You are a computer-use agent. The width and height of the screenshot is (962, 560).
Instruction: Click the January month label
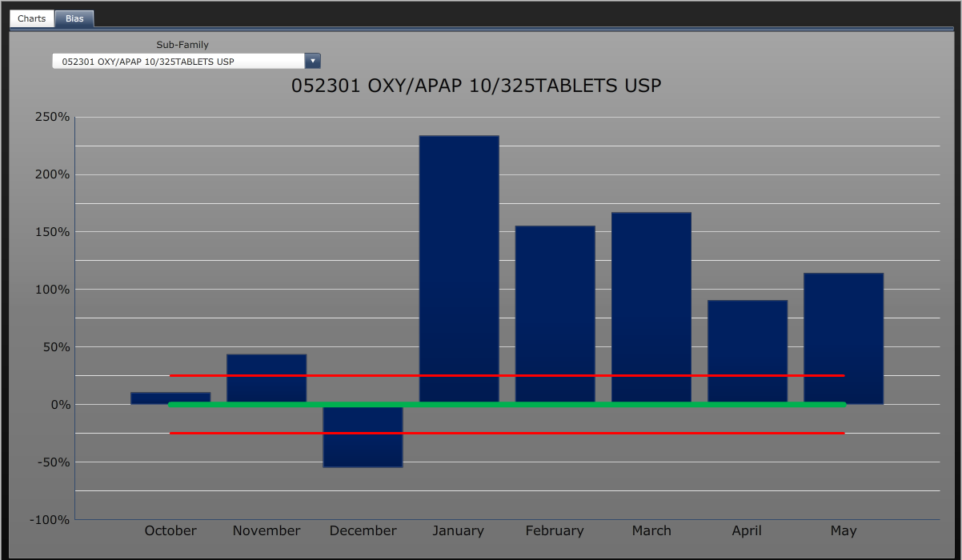[459, 530]
